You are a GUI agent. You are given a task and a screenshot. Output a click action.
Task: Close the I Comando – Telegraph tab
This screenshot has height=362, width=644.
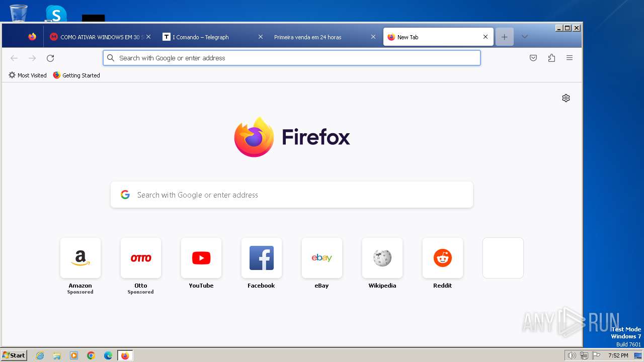click(261, 37)
